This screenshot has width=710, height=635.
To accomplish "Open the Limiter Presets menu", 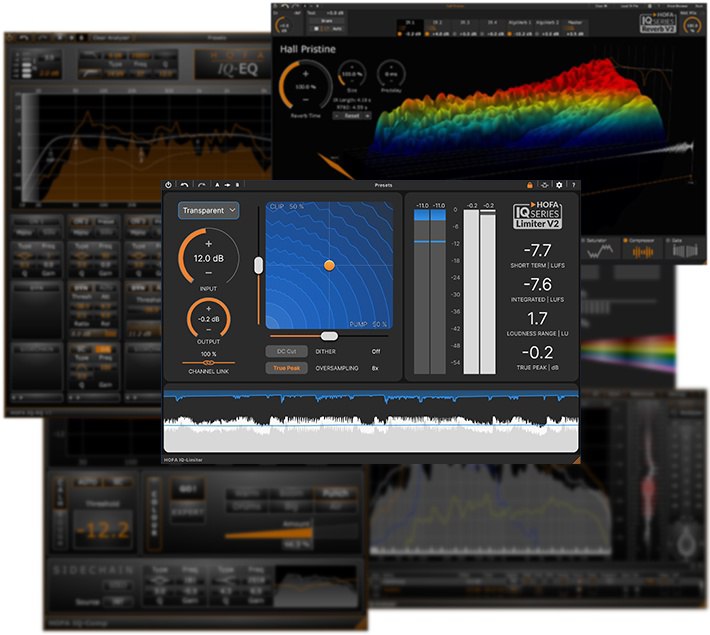I will click(383, 185).
